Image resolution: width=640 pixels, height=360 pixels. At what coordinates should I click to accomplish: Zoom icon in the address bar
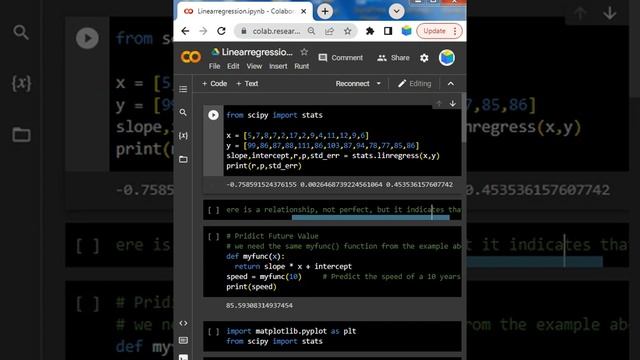click(x=311, y=31)
